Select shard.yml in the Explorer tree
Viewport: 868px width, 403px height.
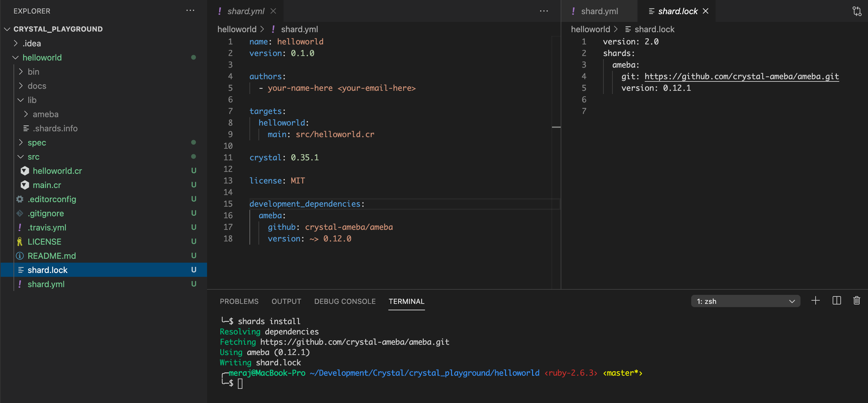tap(46, 284)
